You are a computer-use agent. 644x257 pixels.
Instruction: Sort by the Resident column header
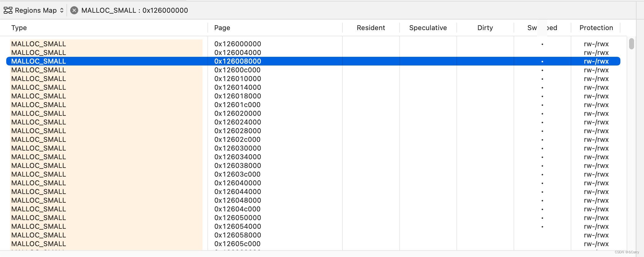click(371, 28)
